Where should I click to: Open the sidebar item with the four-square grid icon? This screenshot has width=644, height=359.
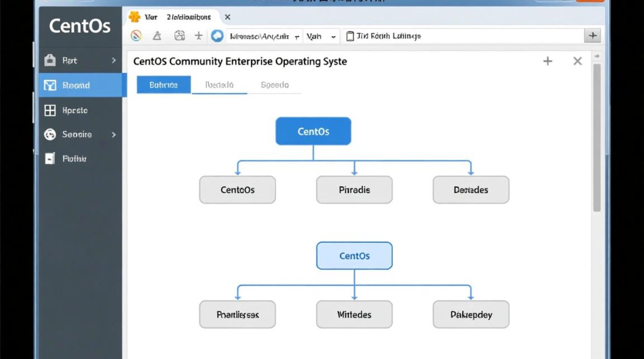[80, 111]
